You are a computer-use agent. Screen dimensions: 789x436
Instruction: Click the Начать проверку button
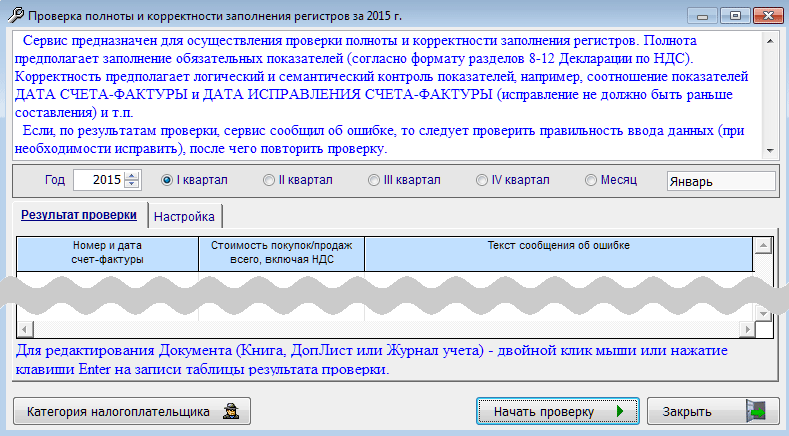pos(558,411)
